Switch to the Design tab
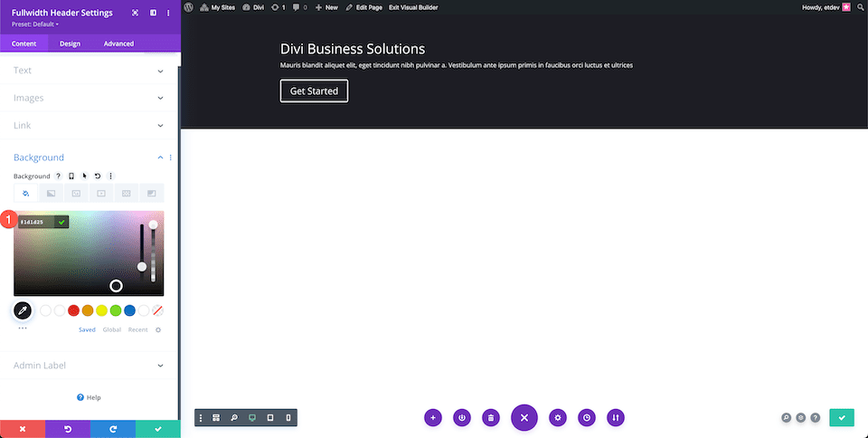Viewport: 868px width, 438px height. click(x=70, y=43)
